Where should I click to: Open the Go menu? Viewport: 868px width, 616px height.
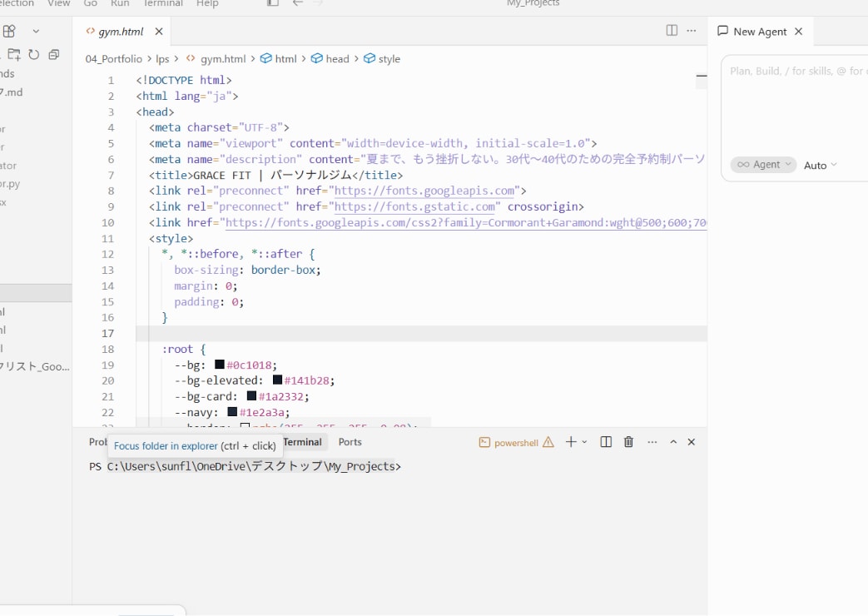click(x=90, y=3)
